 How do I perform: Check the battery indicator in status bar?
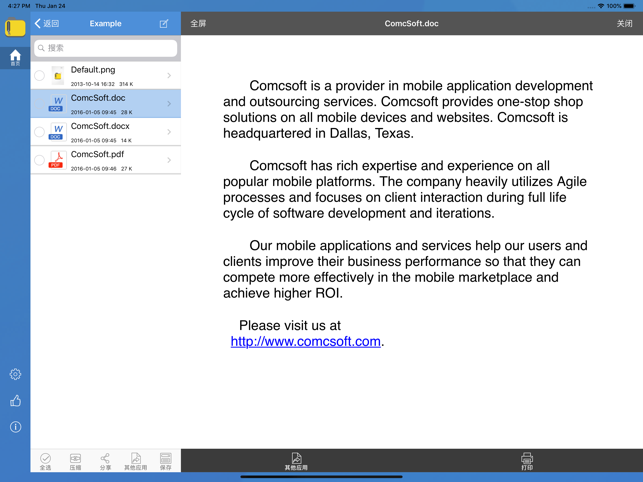click(x=629, y=6)
